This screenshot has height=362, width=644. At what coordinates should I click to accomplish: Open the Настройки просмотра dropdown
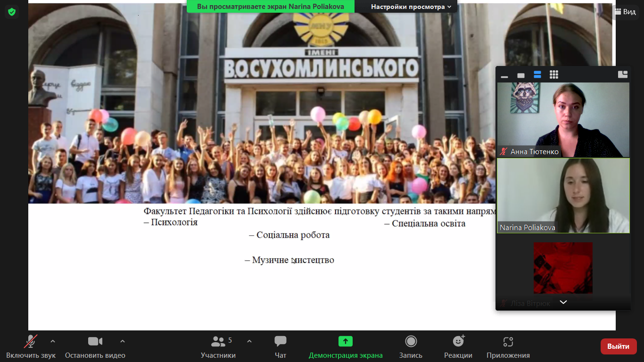coord(411,7)
